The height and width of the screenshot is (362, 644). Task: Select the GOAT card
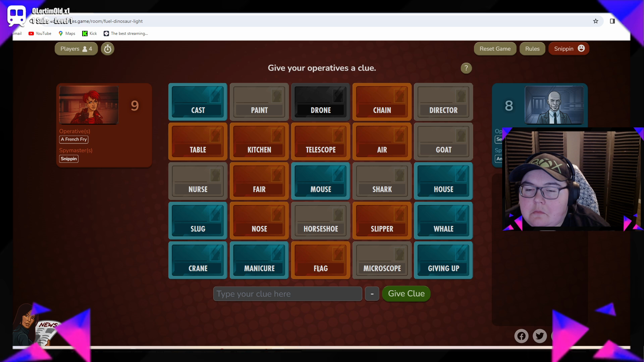(443, 141)
